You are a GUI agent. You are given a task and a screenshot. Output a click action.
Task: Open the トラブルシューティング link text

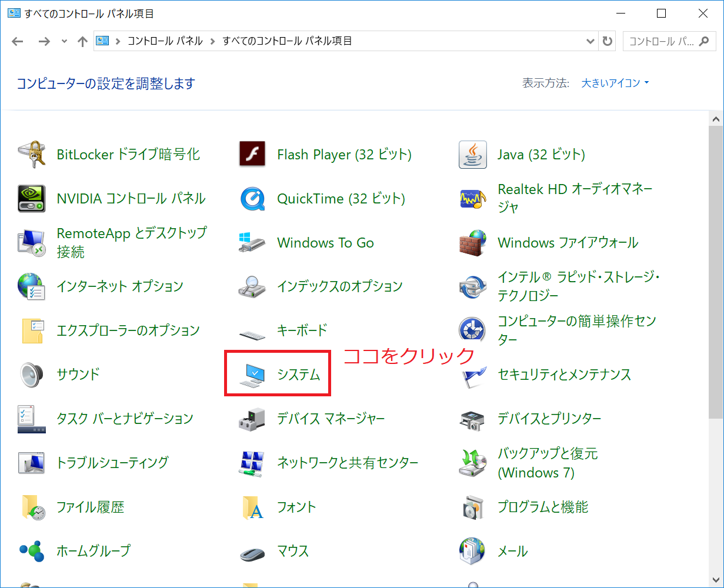tap(112, 463)
